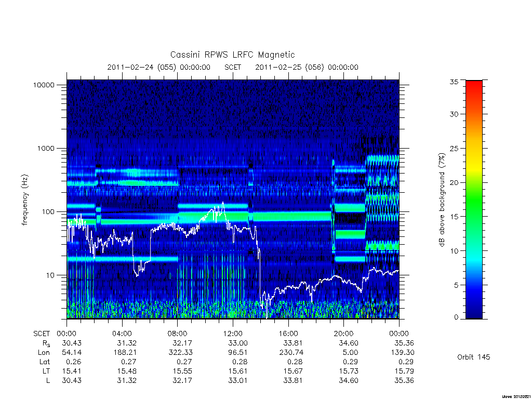Click the LT value 15.48

pos(127,371)
